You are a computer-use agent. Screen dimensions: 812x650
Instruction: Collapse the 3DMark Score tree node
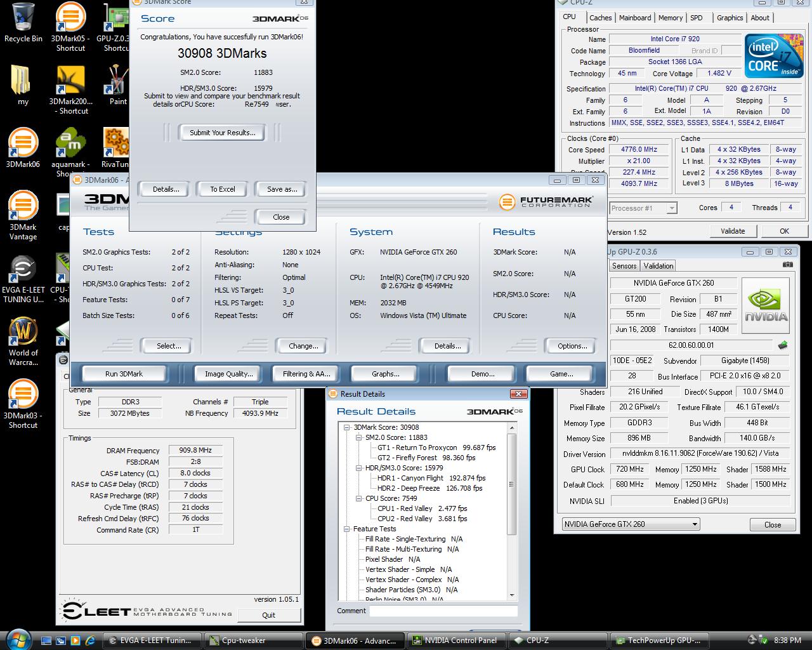click(347, 427)
